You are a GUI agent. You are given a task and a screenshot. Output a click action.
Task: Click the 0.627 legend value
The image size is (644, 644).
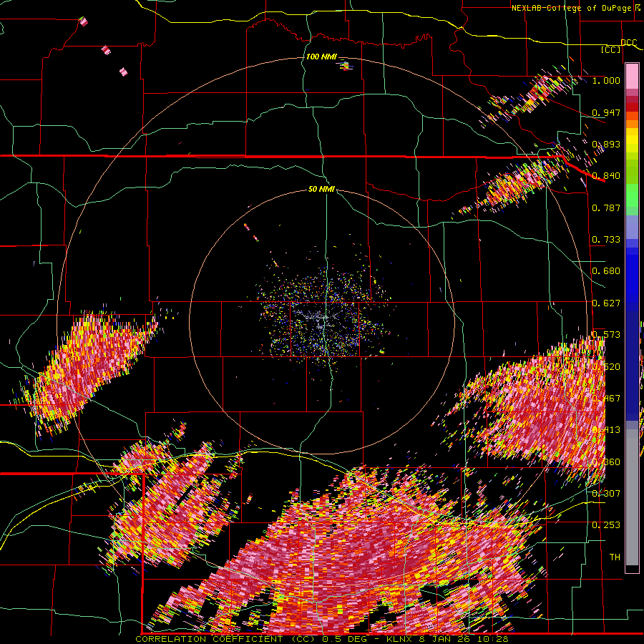coord(606,303)
